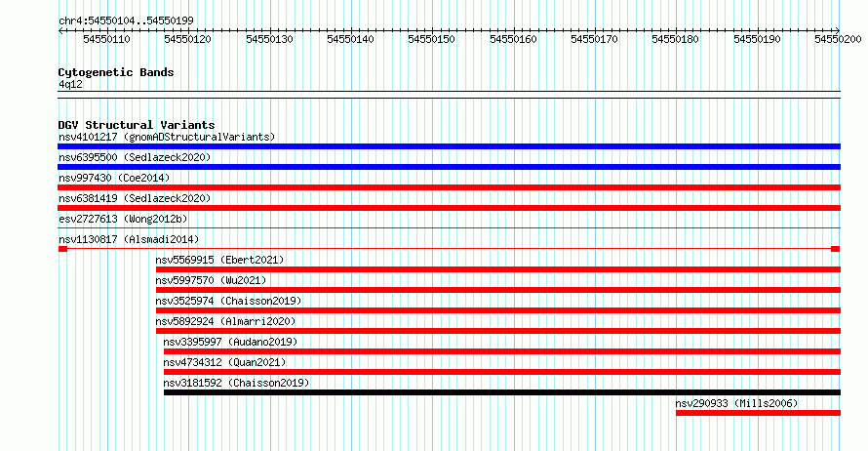This screenshot has width=868, height=451.
Task: Select the nsv997430 Coe2014 label
Action: pos(114,178)
